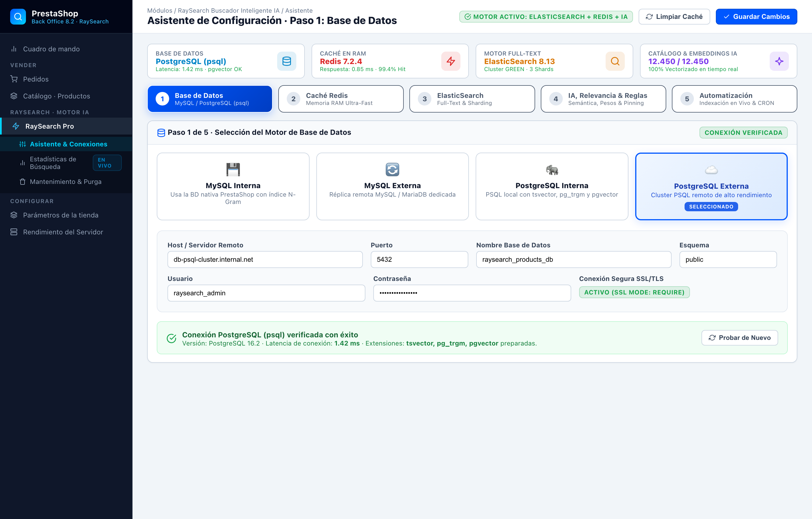Select the PostgreSQL Externa engine card

pyautogui.click(x=711, y=186)
